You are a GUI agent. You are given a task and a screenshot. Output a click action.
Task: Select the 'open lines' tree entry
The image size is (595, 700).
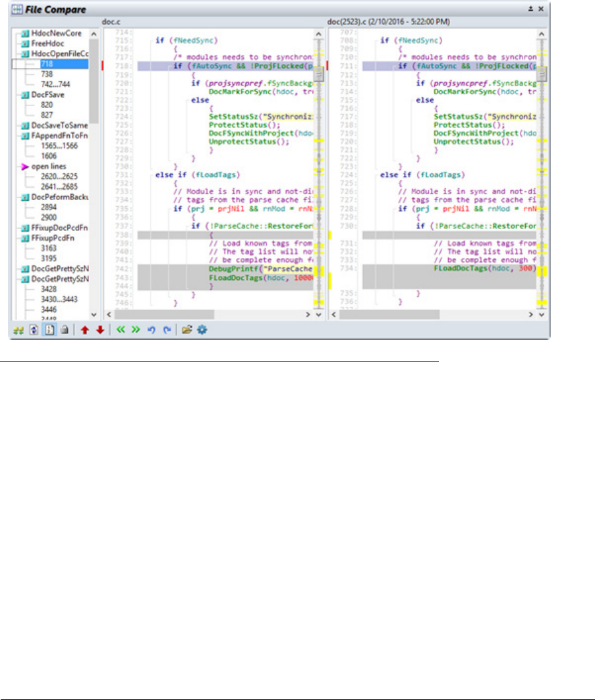[49, 167]
